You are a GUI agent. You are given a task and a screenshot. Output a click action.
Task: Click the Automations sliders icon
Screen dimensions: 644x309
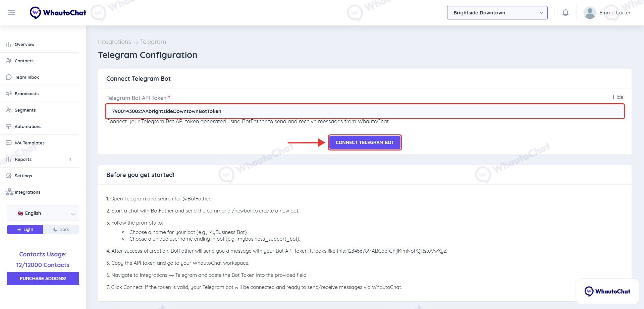(x=9, y=126)
